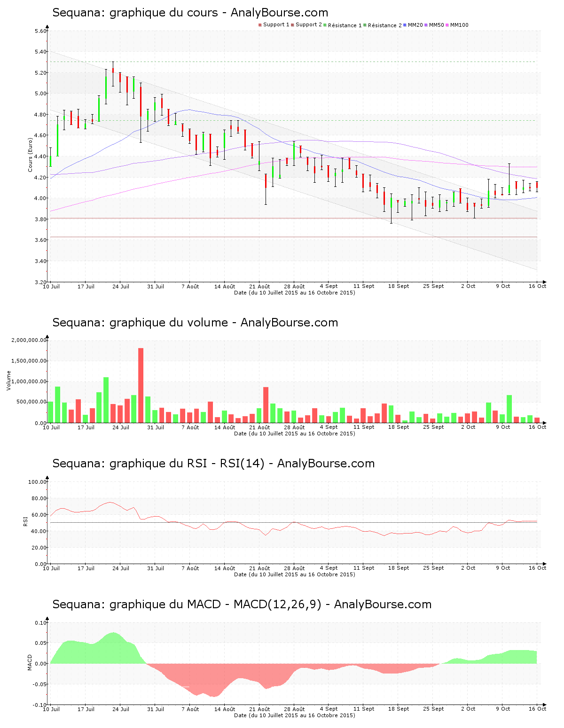Viewport: 564px width, 728px height.
Task: Click '16 Oct' date under the price chart
Action: click(537, 287)
